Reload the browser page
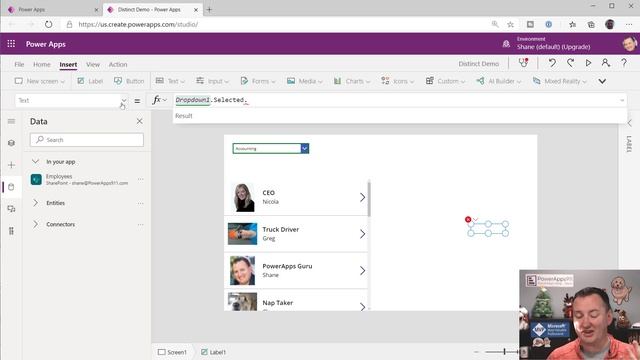The image size is (640, 360). tap(49, 24)
